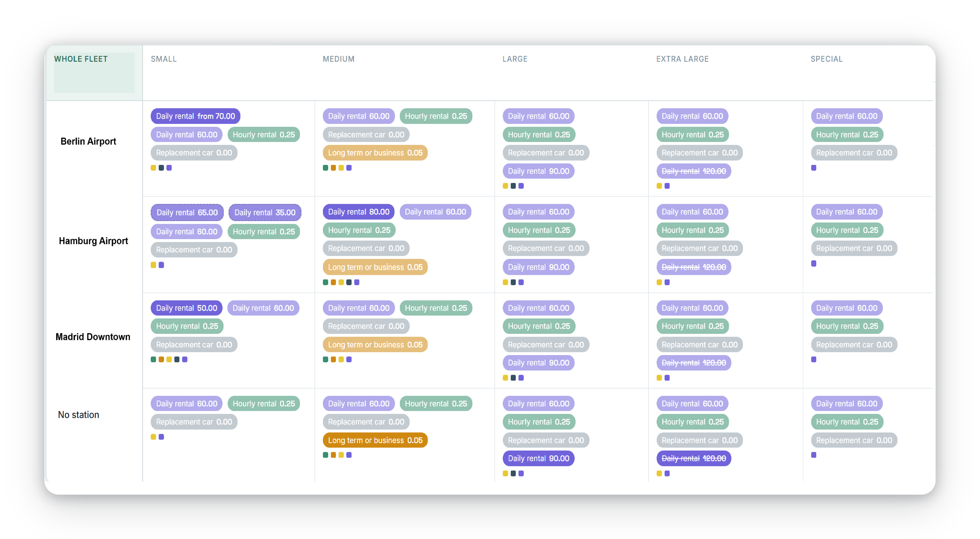Click yellow color dot under Berlin Small cell
The image size is (980, 539).
tap(153, 168)
